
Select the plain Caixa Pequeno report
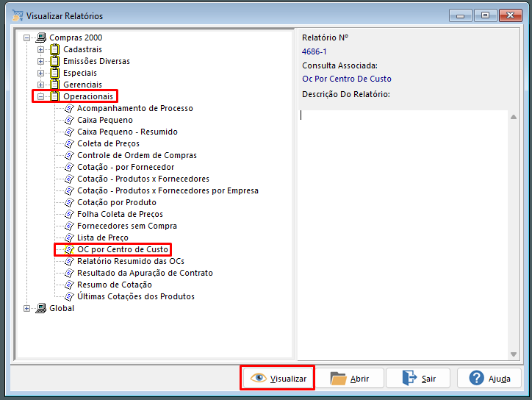[x=105, y=120]
